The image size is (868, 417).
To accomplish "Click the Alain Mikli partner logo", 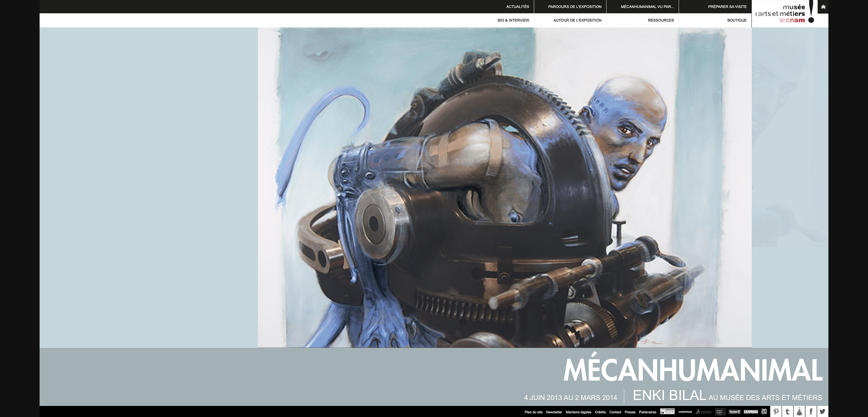I will [720, 412].
